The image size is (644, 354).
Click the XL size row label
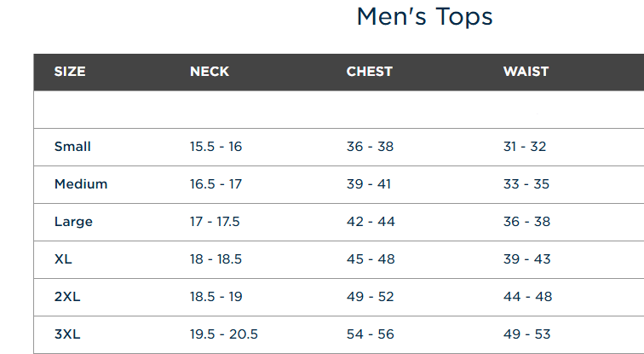[63, 259]
